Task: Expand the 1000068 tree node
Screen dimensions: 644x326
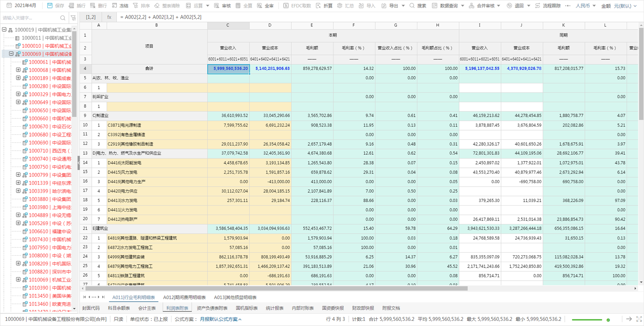Action: pos(18,70)
